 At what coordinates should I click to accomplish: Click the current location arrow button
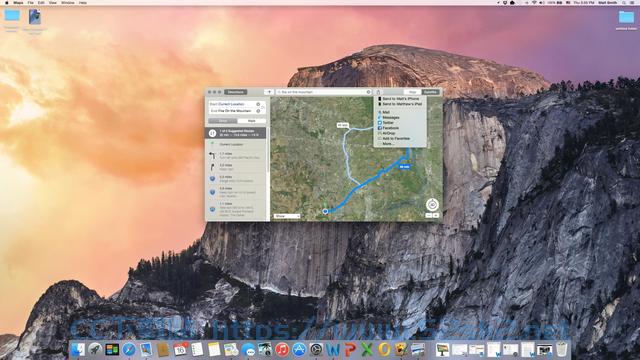(269, 92)
